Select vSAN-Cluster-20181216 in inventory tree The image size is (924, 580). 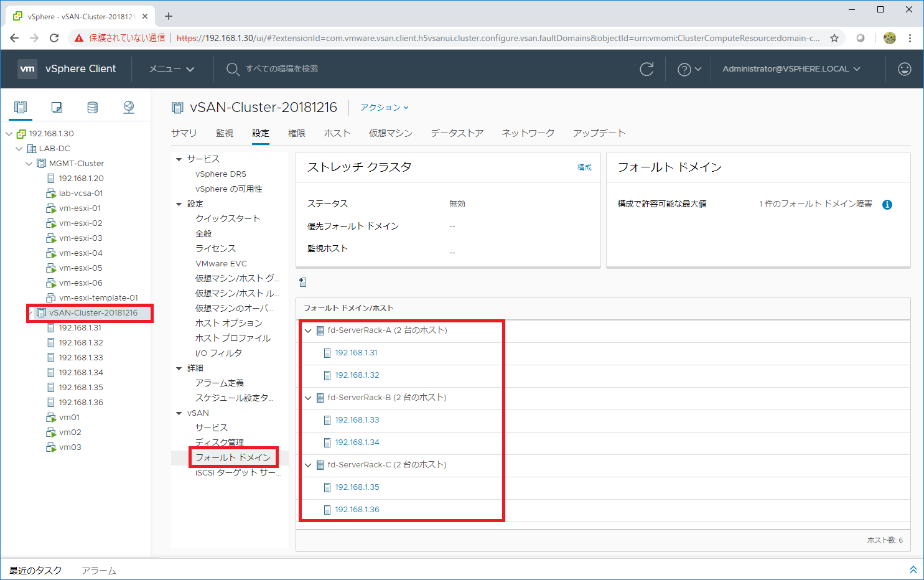point(93,313)
